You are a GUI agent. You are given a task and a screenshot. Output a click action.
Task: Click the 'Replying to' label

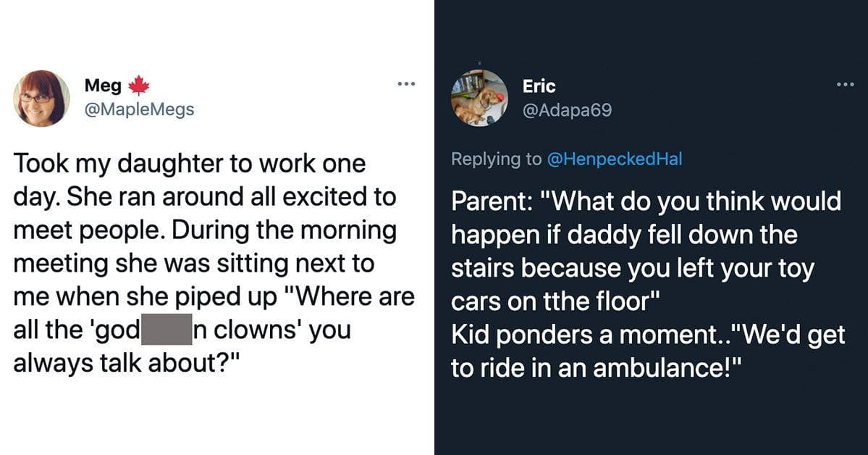[x=495, y=159]
